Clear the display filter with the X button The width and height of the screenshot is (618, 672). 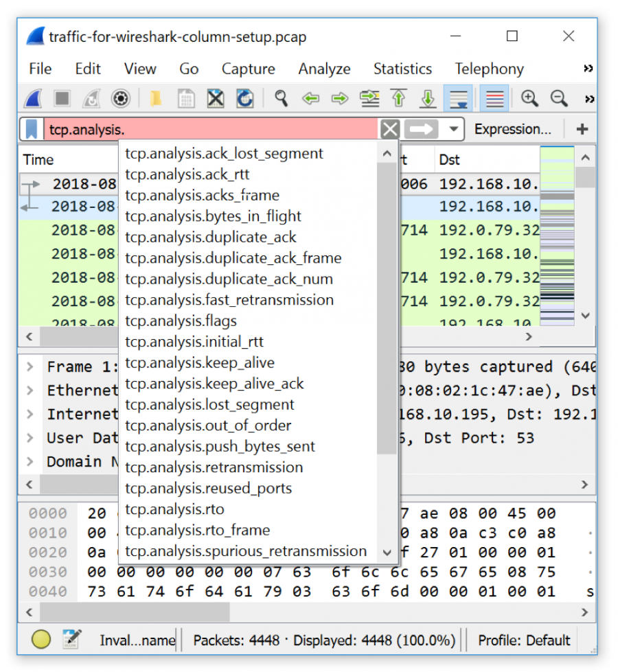[389, 128]
